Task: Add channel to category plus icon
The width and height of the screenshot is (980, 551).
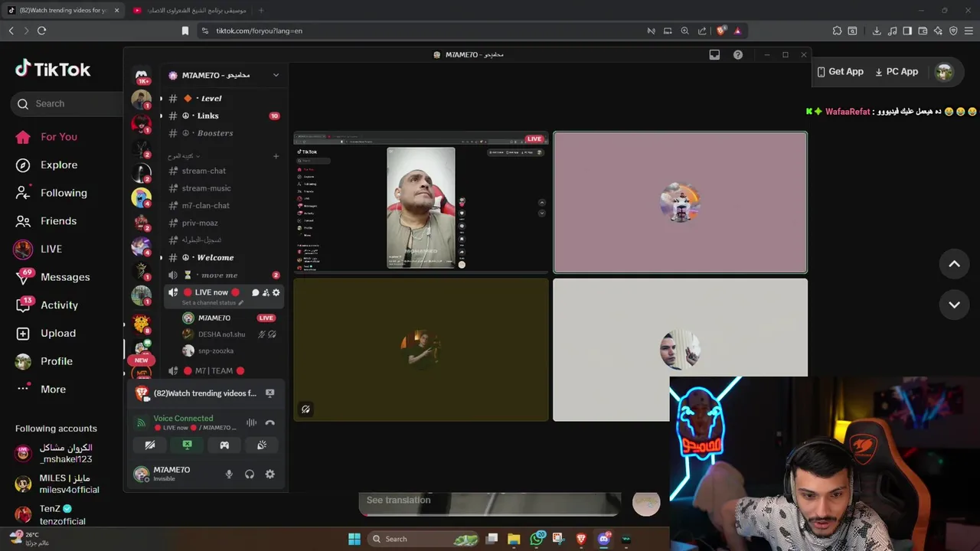Action: 276,156
